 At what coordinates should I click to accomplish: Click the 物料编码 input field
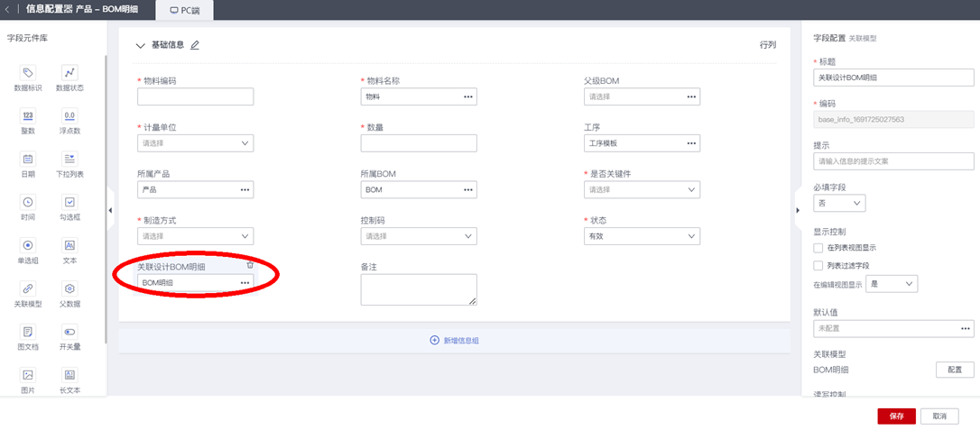click(195, 96)
